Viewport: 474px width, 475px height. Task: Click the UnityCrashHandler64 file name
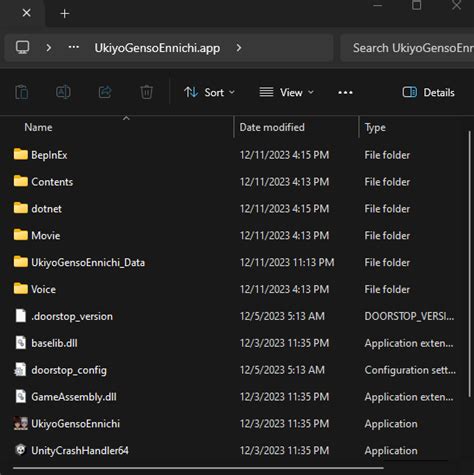coord(80,451)
